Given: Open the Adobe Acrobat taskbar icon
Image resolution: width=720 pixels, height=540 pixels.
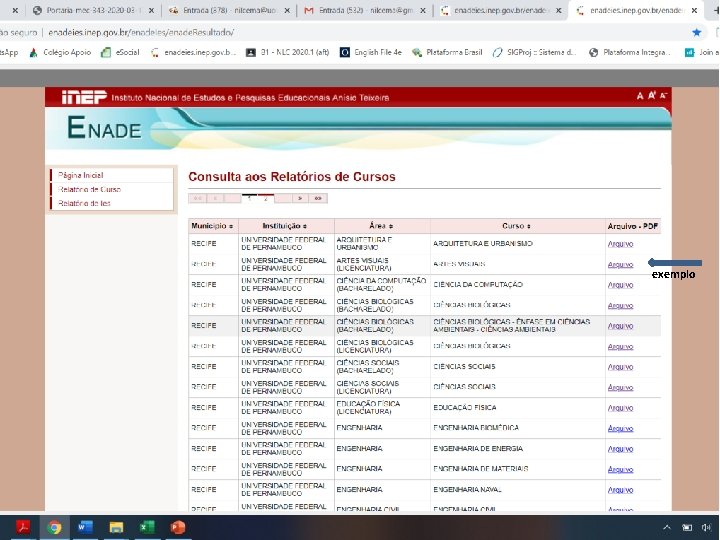Looking at the screenshot, I should [23, 527].
